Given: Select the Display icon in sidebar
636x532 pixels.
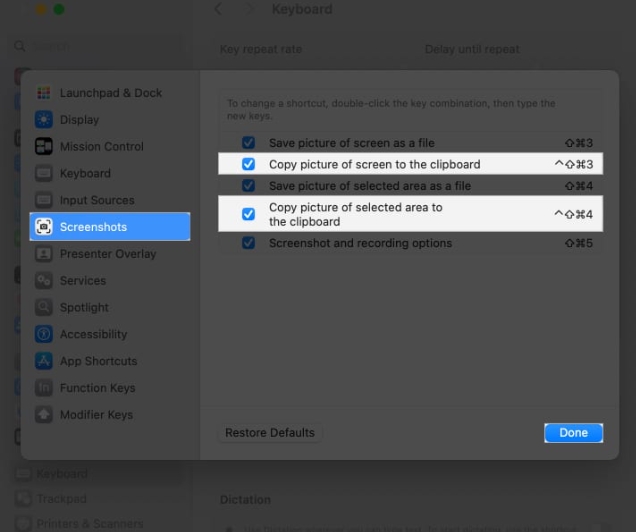Looking at the screenshot, I should (44, 120).
